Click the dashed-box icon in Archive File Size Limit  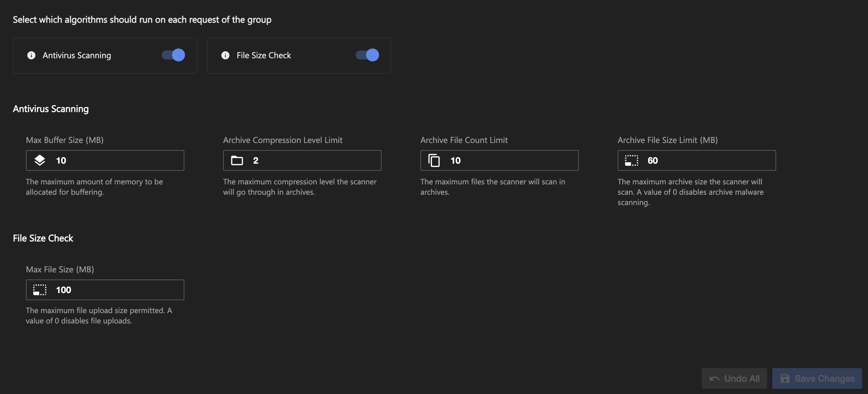[x=632, y=160]
